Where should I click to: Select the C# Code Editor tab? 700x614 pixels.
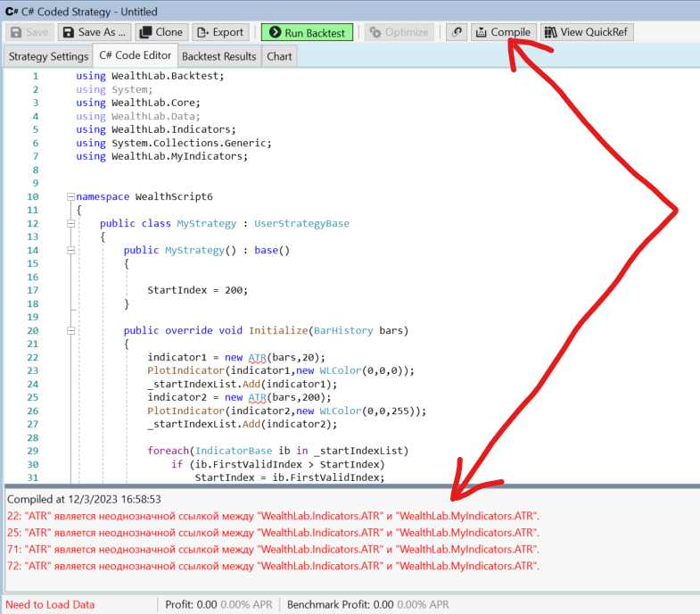tap(136, 56)
